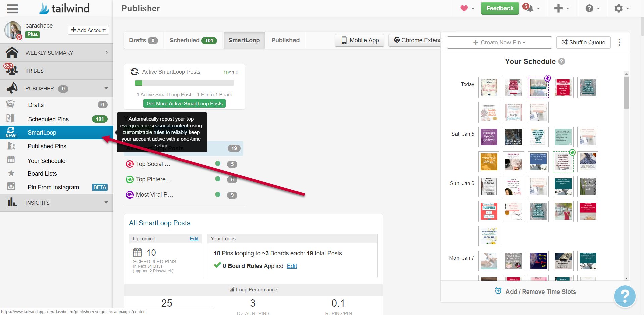Screen dimensions: 644x315
Task: Click the Top Pinterest loop icon
Action: tap(130, 179)
